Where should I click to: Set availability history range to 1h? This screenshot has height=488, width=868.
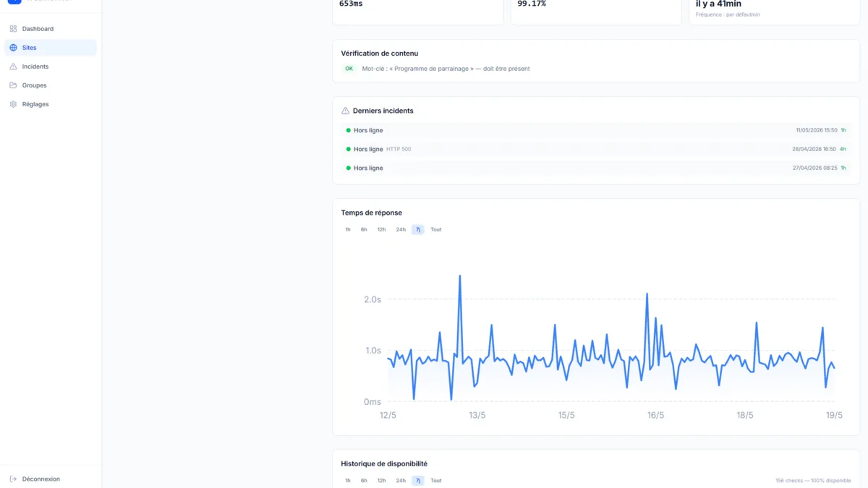click(x=348, y=481)
